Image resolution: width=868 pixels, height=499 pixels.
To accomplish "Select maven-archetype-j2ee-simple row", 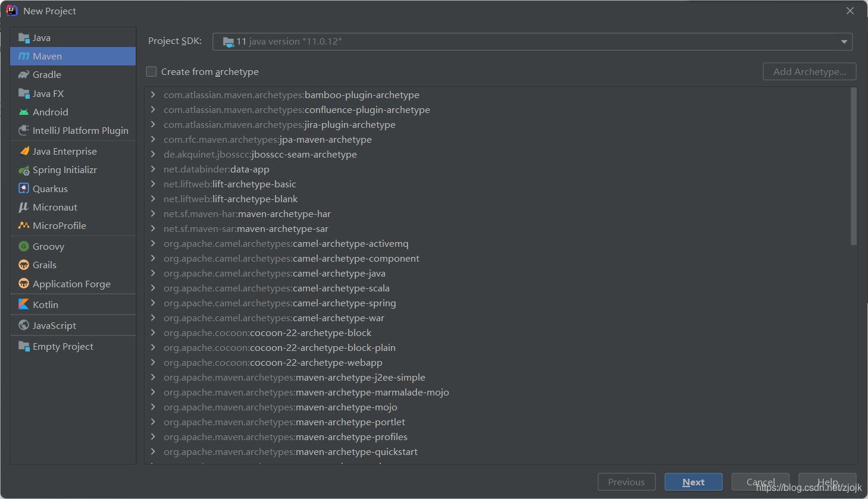I will (497, 377).
